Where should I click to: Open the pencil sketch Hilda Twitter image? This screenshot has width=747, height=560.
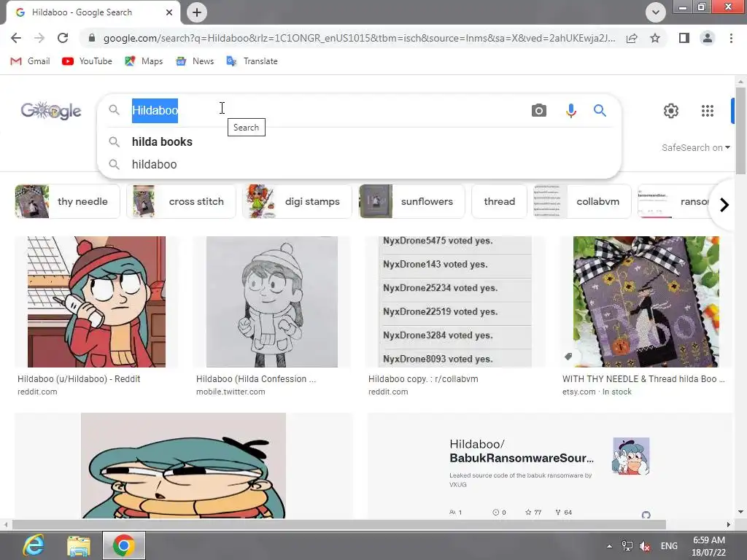[x=272, y=302]
